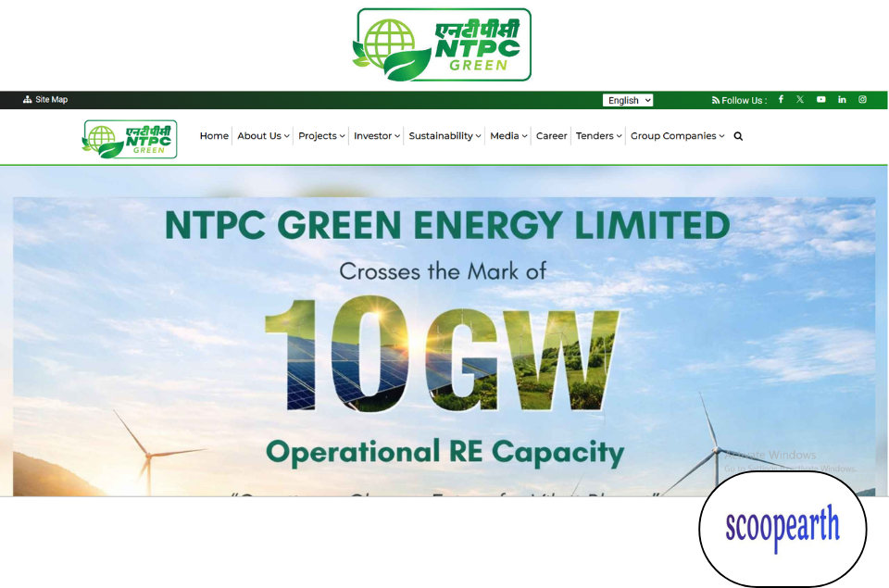Open the Career page
889x588 pixels.
[551, 136]
